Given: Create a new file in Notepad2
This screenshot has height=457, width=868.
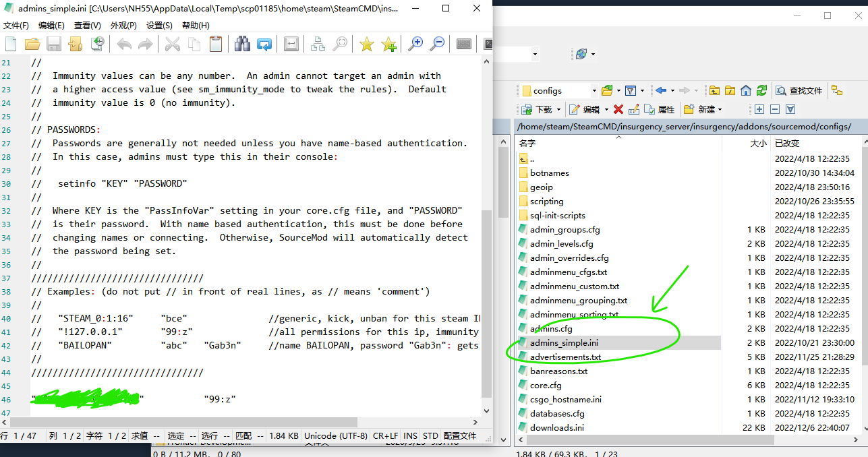Looking at the screenshot, I should tap(11, 44).
